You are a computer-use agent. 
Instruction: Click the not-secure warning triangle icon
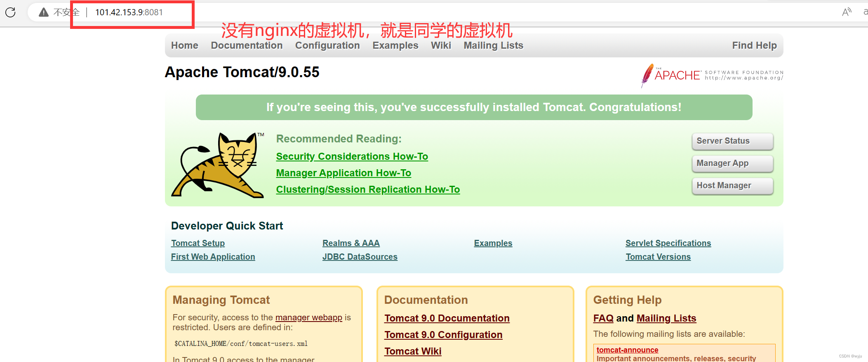click(44, 12)
